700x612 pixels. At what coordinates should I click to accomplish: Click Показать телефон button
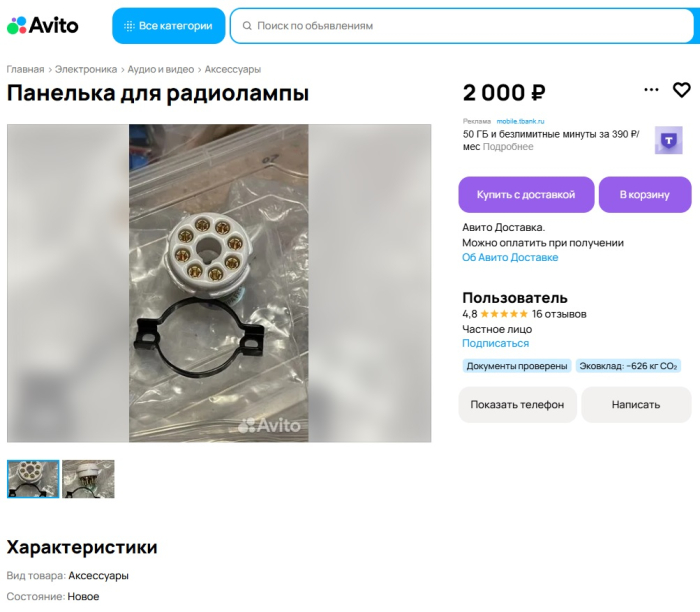click(x=517, y=405)
